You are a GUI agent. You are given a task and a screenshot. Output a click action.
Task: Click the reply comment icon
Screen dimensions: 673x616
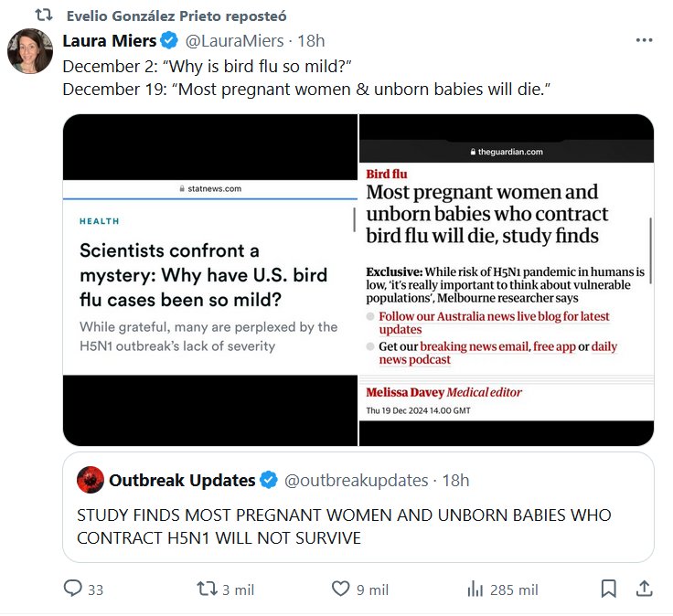pyautogui.click(x=73, y=589)
